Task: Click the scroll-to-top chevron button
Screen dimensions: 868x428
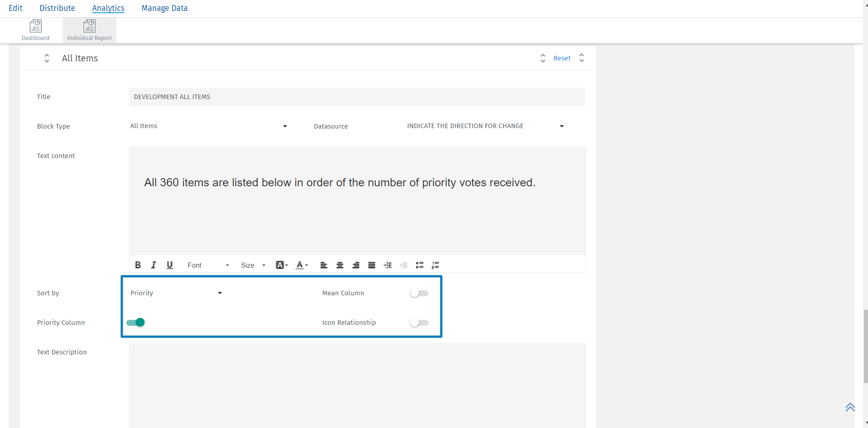Action: pos(850,407)
